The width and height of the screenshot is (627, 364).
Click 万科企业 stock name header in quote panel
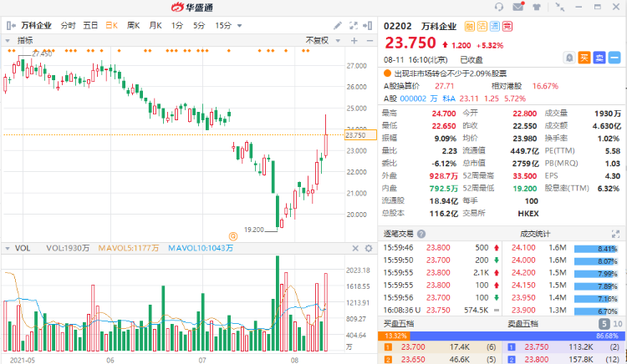tap(439, 27)
